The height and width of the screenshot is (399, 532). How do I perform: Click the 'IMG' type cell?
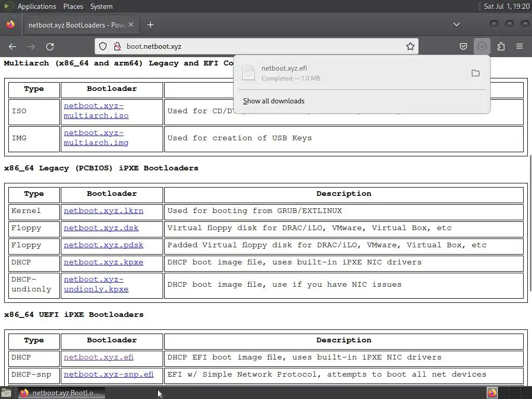34,138
